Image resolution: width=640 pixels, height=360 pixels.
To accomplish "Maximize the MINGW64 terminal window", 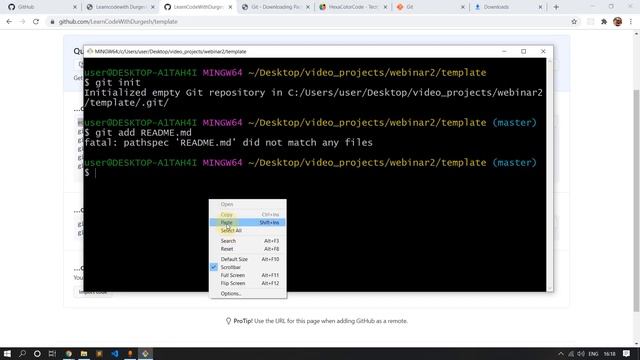I will click(x=523, y=51).
